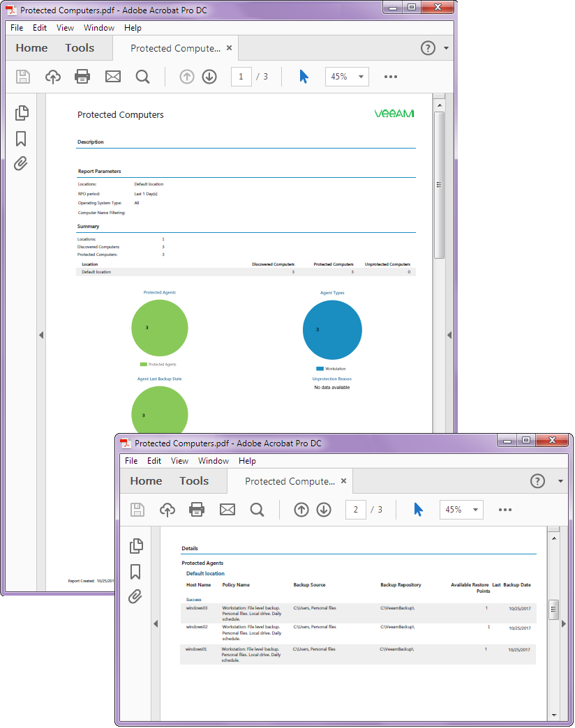Image resolution: width=575 pixels, height=728 pixels.
Task: Open attachments paperclip in back window
Action: (20, 163)
